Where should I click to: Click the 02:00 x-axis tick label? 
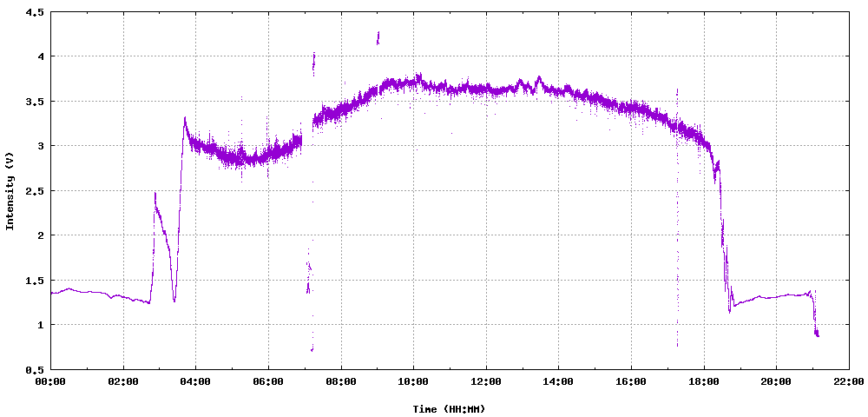coord(123,381)
